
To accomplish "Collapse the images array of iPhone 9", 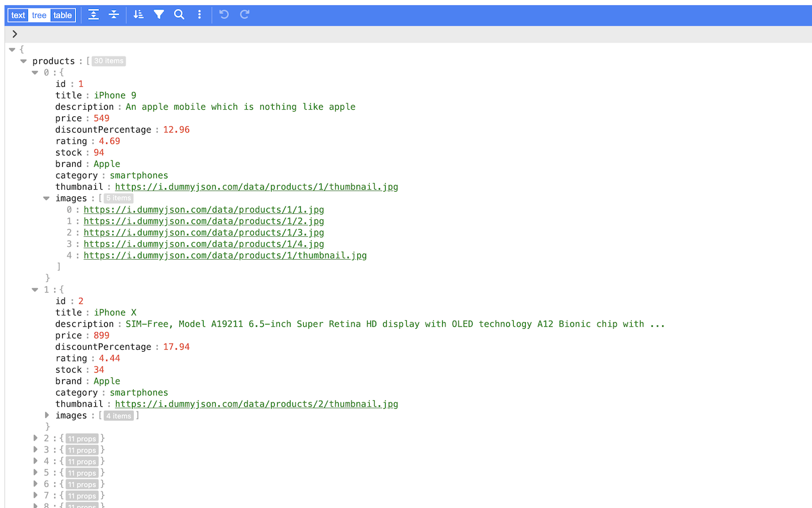I will [46, 198].
